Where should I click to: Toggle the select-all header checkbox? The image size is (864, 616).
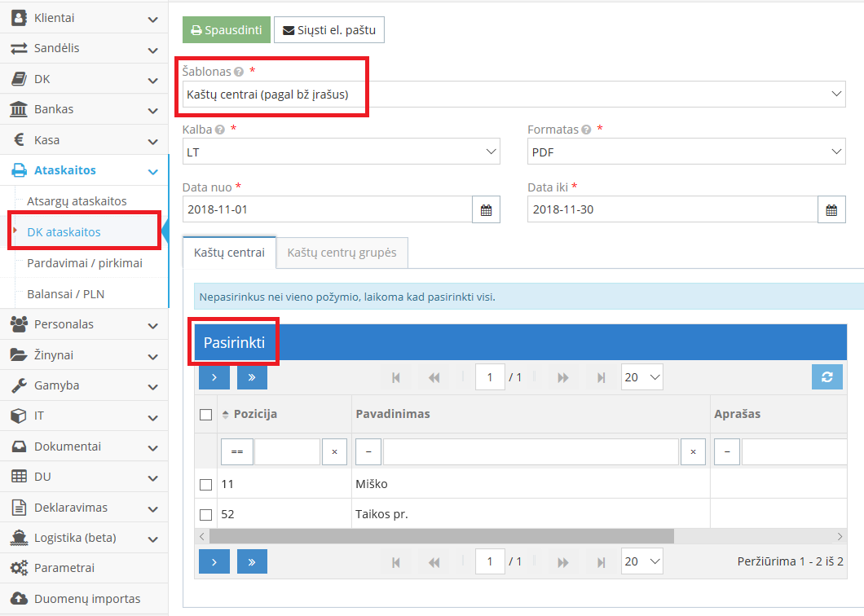pyautogui.click(x=206, y=415)
